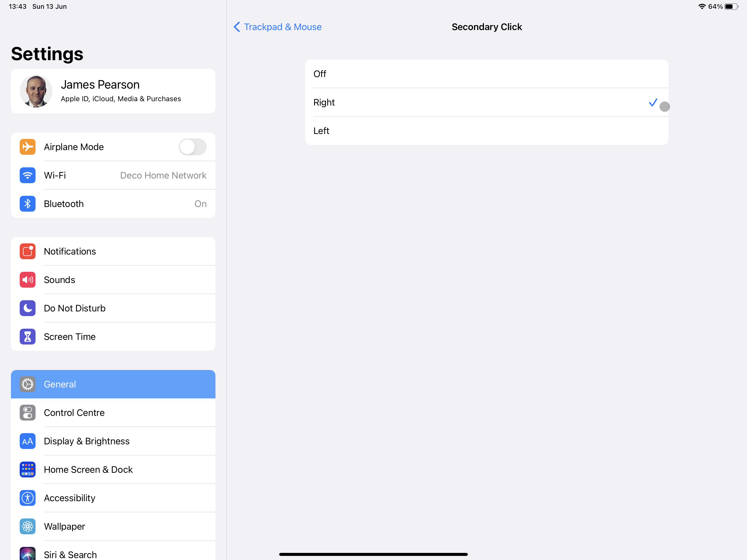Screen dimensions: 747x560
Task: Open Display & Brightness settings
Action: (x=113, y=441)
